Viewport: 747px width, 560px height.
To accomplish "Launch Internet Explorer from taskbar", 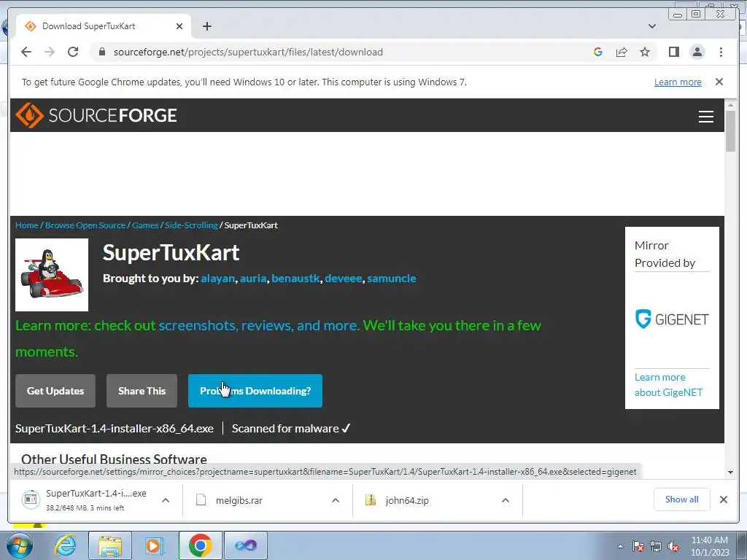I will (x=65, y=545).
